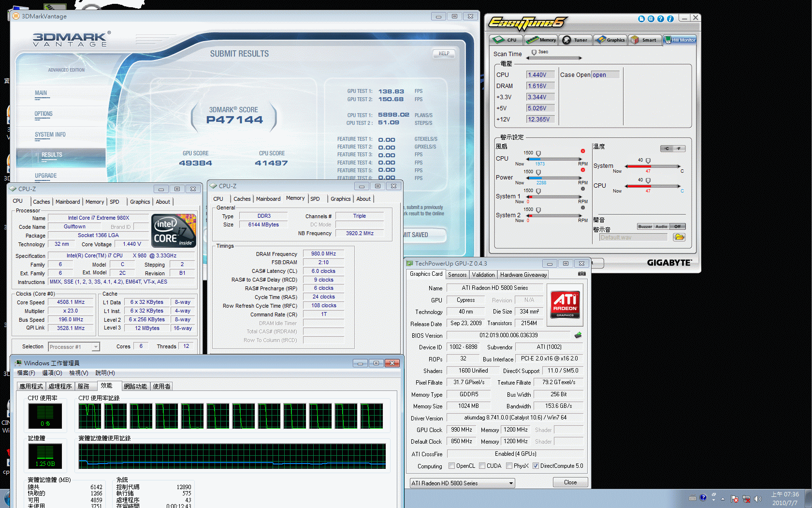Click the System 2 fan alarm gray indicator
Image resolution: width=812 pixels, height=508 pixels.
(583, 208)
